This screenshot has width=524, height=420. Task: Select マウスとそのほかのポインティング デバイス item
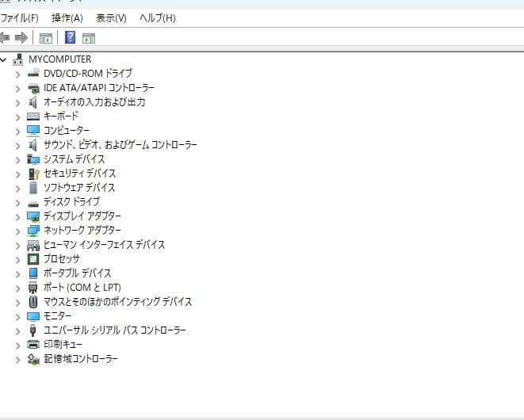[117, 302]
